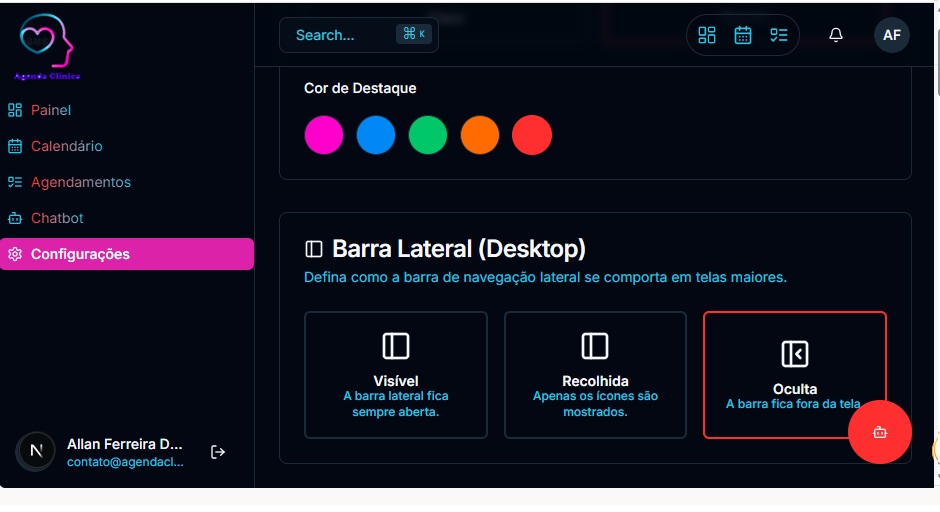The image size is (940, 512).
Task: Choose the green highlight color
Action: (428, 135)
